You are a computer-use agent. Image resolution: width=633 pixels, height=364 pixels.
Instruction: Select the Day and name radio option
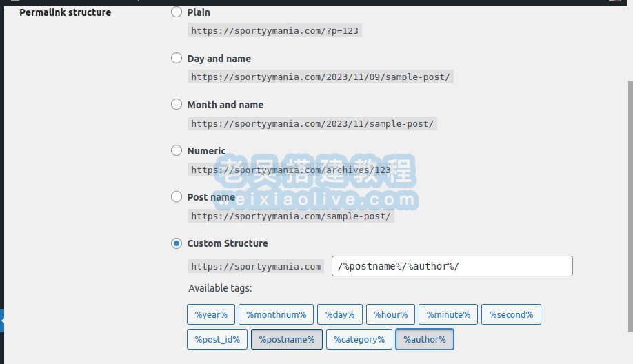(x=177, y=58)
